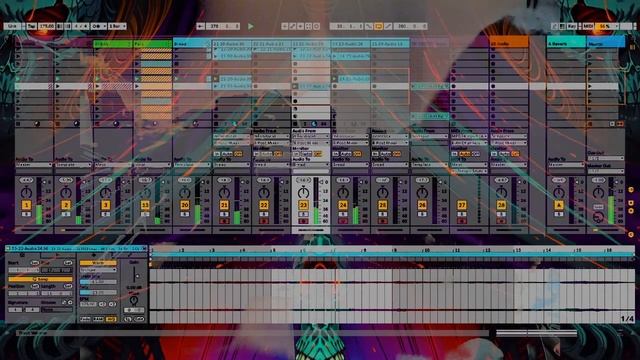
Task: Select the 23 22-Audio track header
Action: point(311,44)
